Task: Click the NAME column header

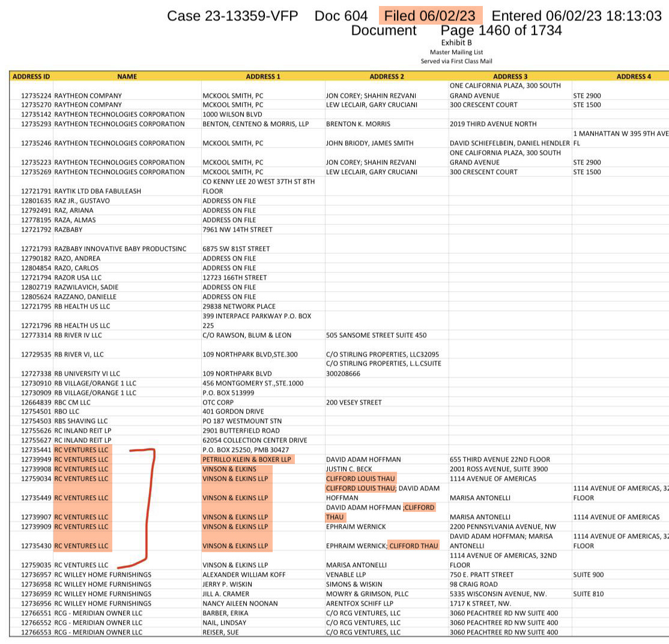Action: click(127, 76)
